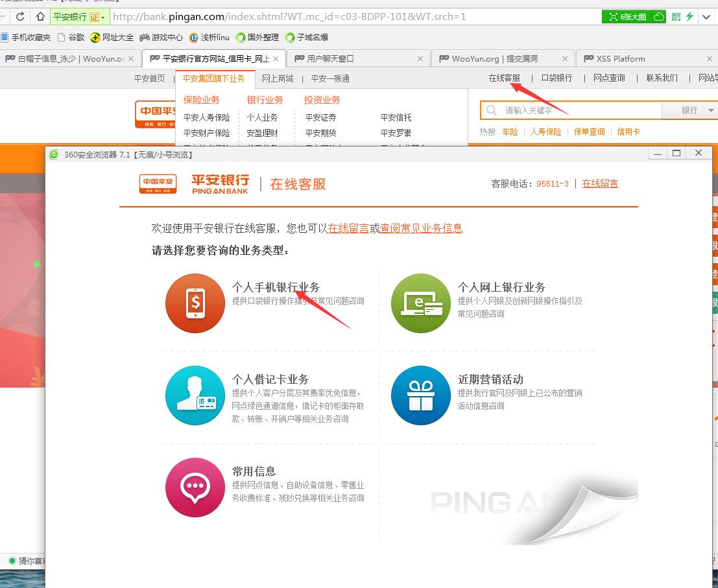Click 360 browser icon in popup title bar
718x588 pixels.
pyautogui.click(x=54, y=154)
